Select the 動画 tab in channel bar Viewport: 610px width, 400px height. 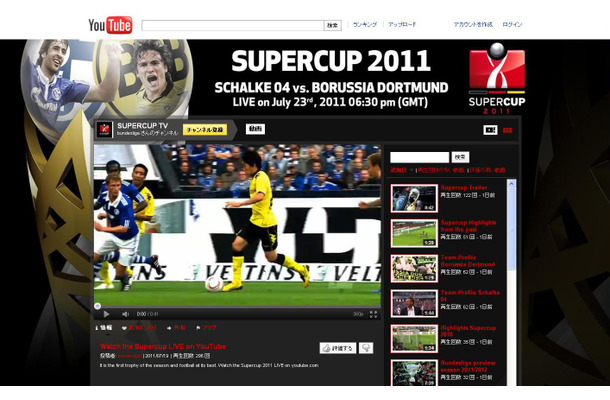[255, 129]
